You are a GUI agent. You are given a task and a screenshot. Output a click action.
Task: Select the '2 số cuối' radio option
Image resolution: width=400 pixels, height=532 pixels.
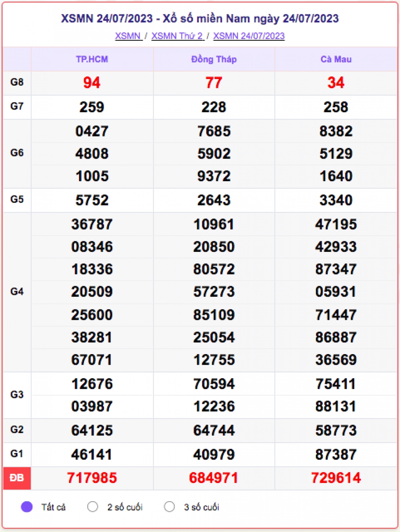click(93, 507)
